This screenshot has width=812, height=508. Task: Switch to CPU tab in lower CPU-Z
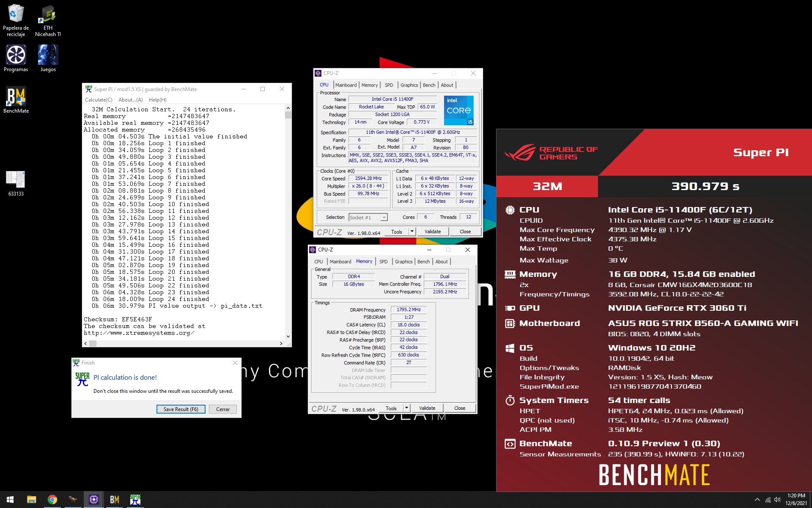pos(318,262)
